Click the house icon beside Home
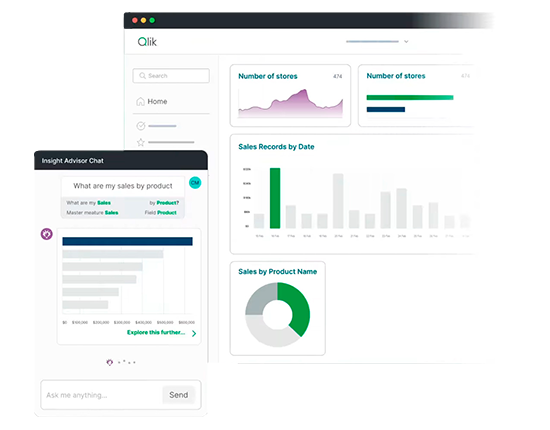Screen dimensions: 550x430 tap(140, 101)
